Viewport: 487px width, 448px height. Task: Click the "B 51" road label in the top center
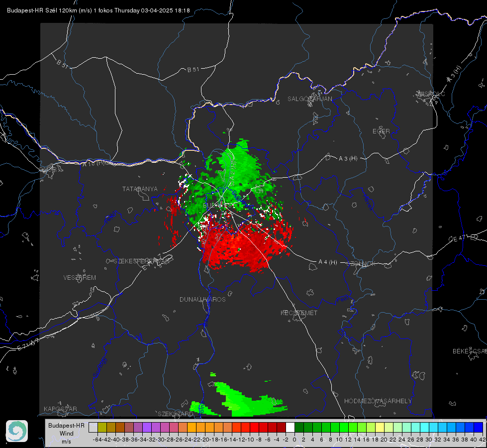click(193, 70)
